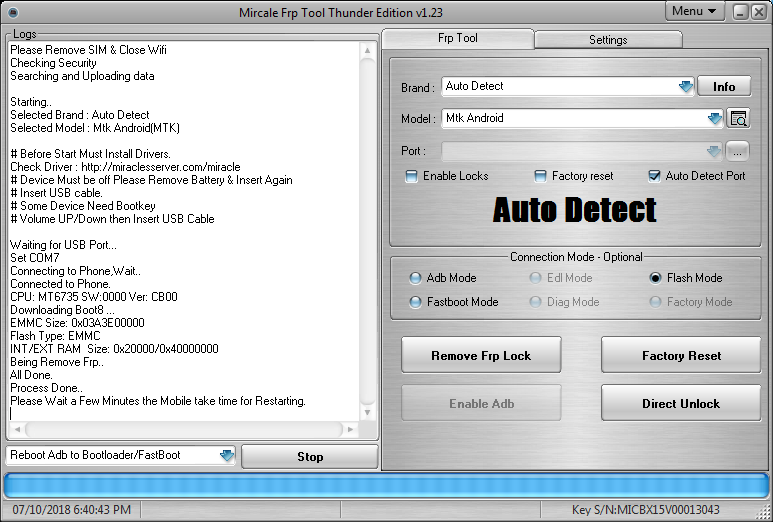
Task: Open the Port dropdown arrow
Action: point(713,151)
